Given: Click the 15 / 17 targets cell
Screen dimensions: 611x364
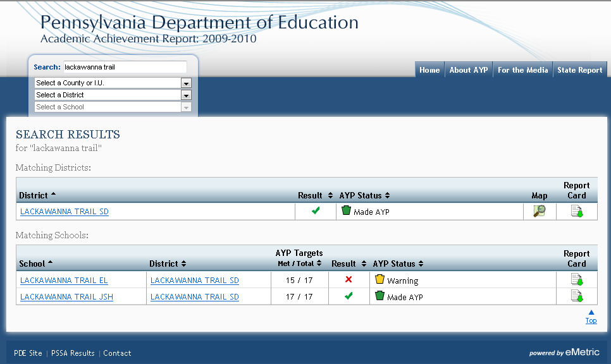Looking at the screenshot, I should coord(299,281).
